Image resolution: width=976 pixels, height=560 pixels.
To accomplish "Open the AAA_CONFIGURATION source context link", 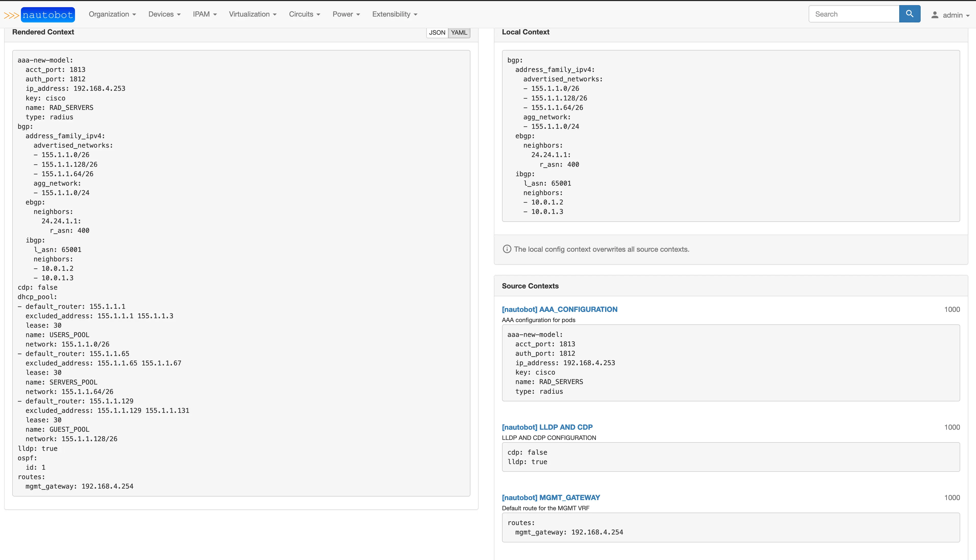I will click(559, 309).
